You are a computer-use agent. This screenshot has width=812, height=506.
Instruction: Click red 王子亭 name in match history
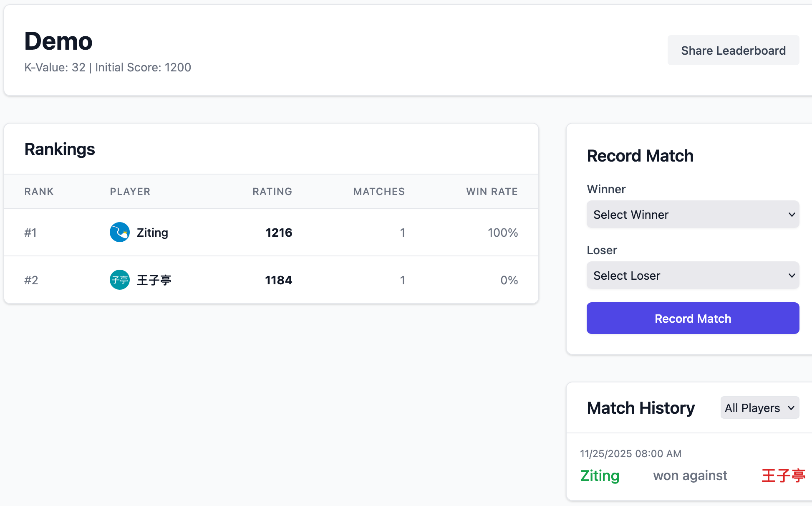point(783,476)
